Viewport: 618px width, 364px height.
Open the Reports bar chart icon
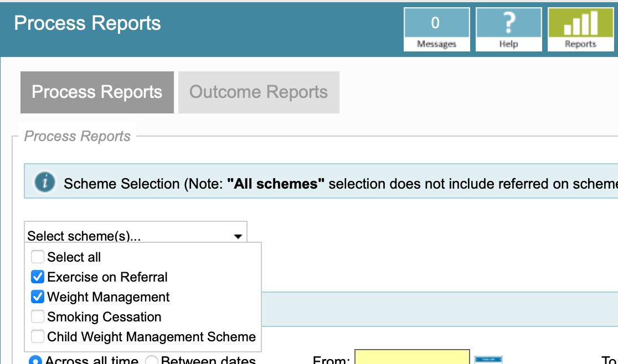[x=580, y=29]
